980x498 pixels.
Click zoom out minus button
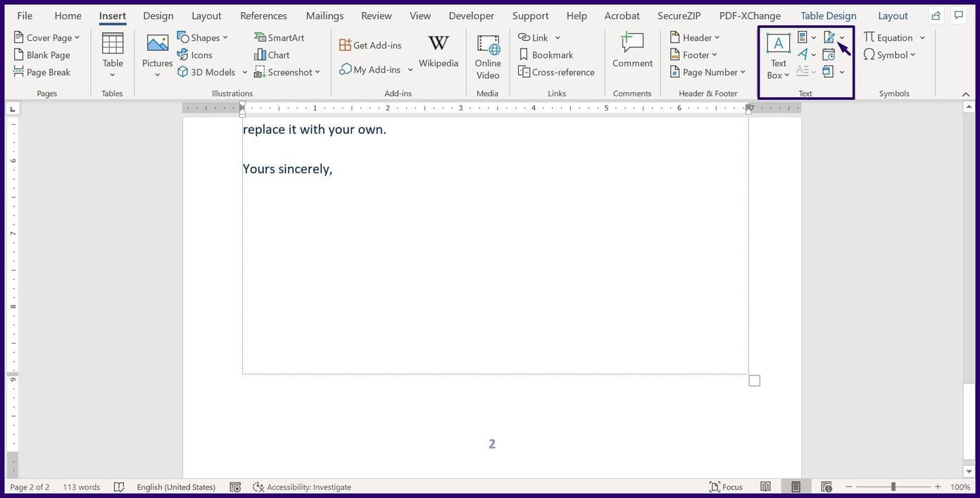(x=848, y=487)
